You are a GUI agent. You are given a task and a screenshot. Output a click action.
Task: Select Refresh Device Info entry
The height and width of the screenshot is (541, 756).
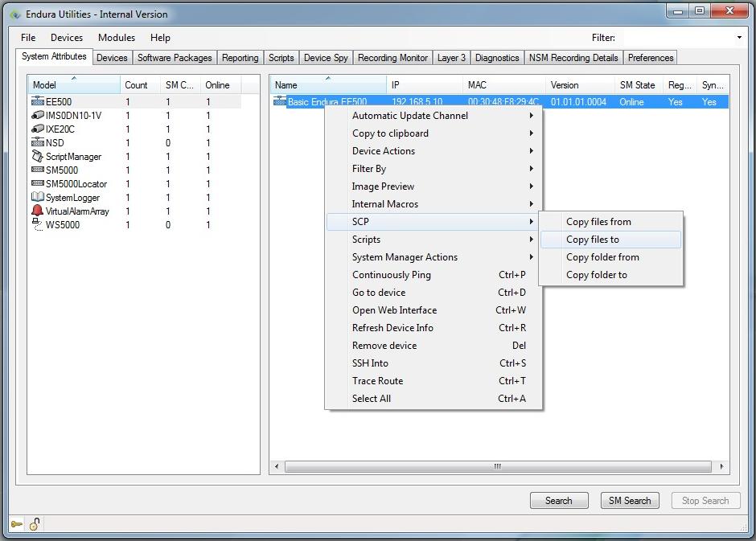[x=434, y=328]
